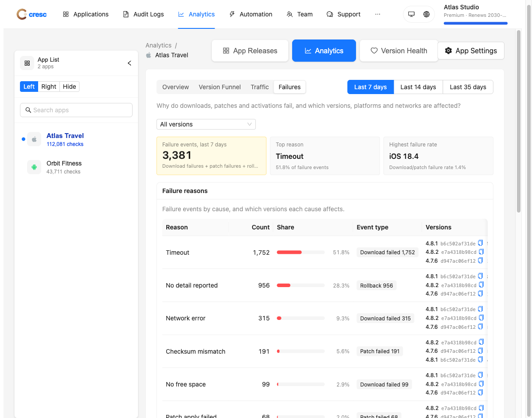Click the Apple icon in the Atlas Travel breadcrumb

click(x=149, y=55)
